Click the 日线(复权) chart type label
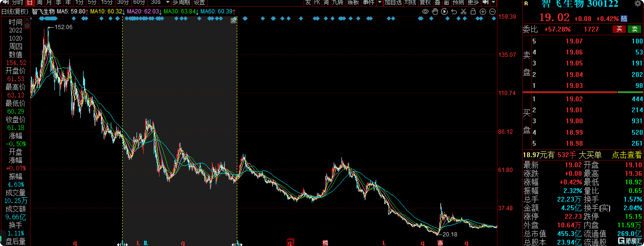 pyautogui.click(x=15, y=11)
